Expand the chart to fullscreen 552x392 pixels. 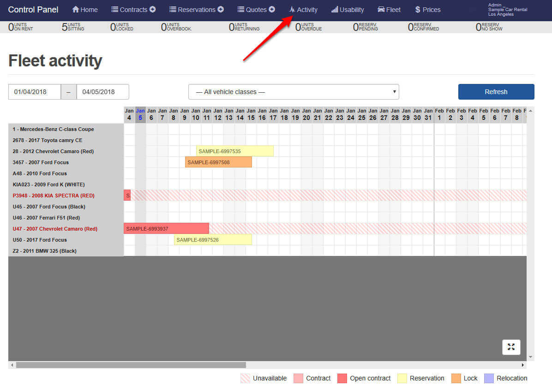(511, 347)
